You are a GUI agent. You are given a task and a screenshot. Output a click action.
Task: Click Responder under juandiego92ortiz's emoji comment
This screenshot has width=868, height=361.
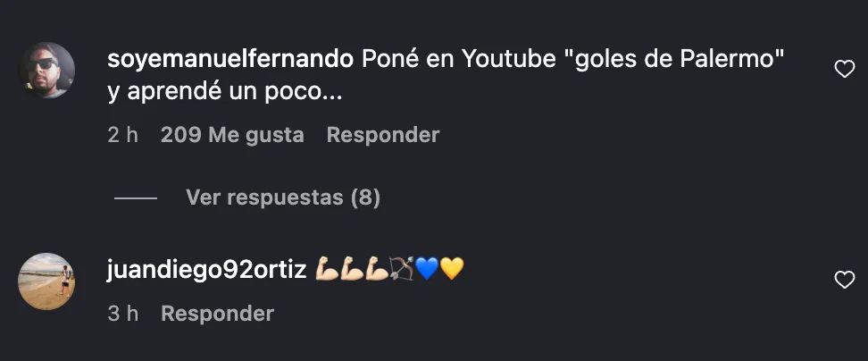pyautogui.click(x=218, y=314)
